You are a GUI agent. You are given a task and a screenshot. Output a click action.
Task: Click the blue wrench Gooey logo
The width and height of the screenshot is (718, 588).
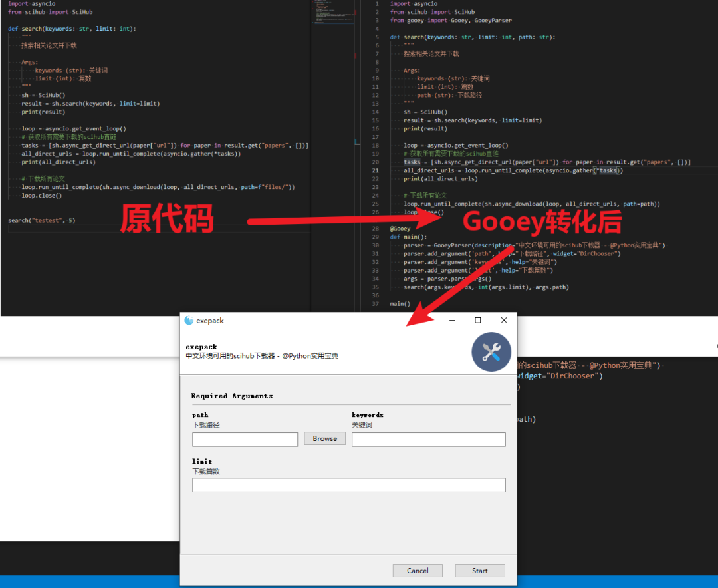[x=491, y=352]
